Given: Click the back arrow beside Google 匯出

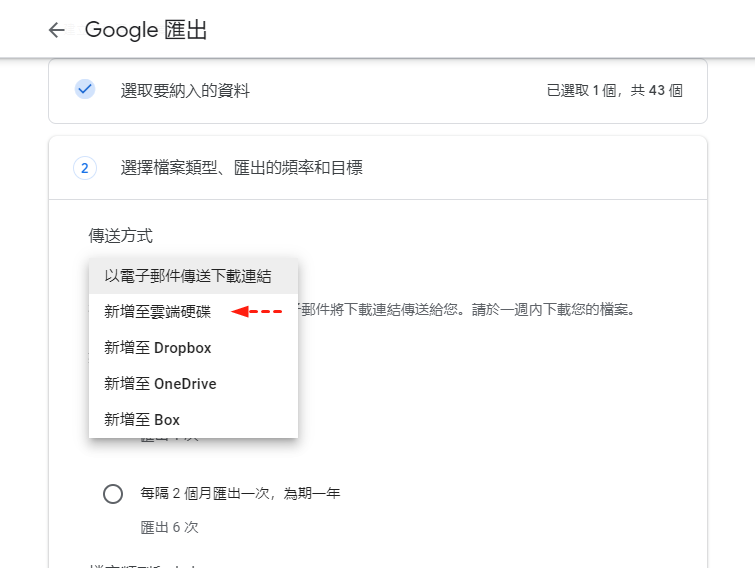Looking at the screenshot, I should click(56, 30).
